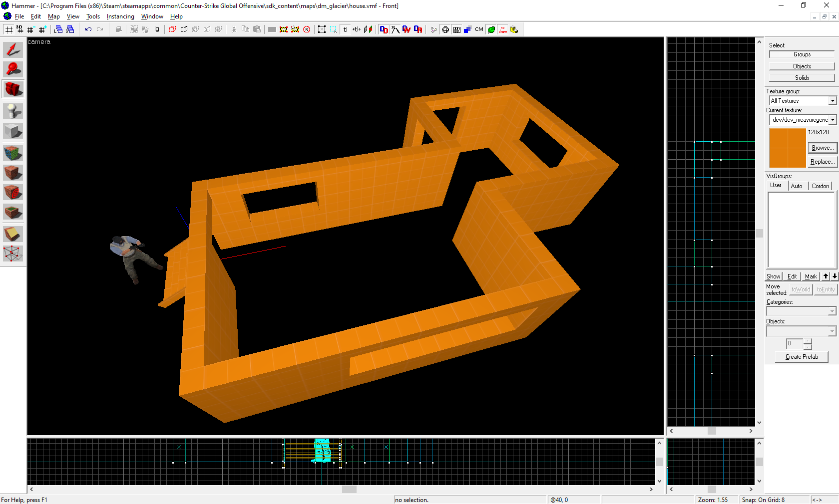Toggle texture lock 'tl' button
The height and width of the screenshot is (504, 839).
pyautogui.click(x=345, y=29)
